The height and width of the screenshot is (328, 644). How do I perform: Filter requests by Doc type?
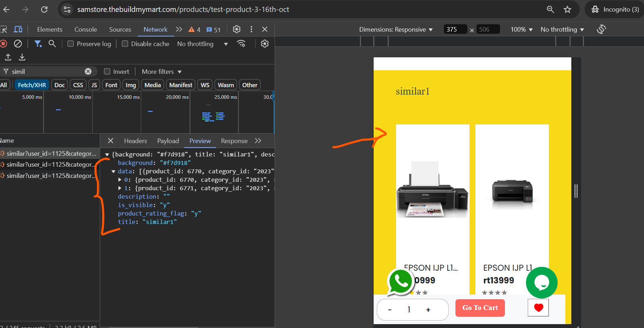point(60,85)
